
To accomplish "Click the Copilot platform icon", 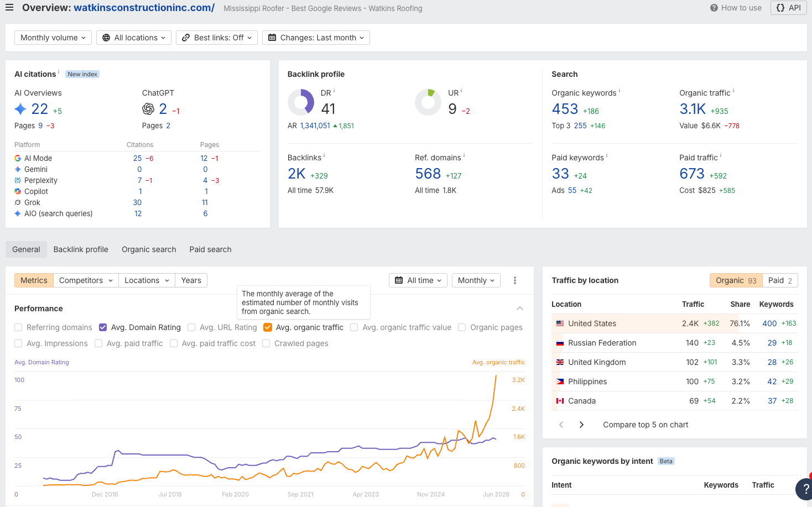I will (x=18, y=191).
